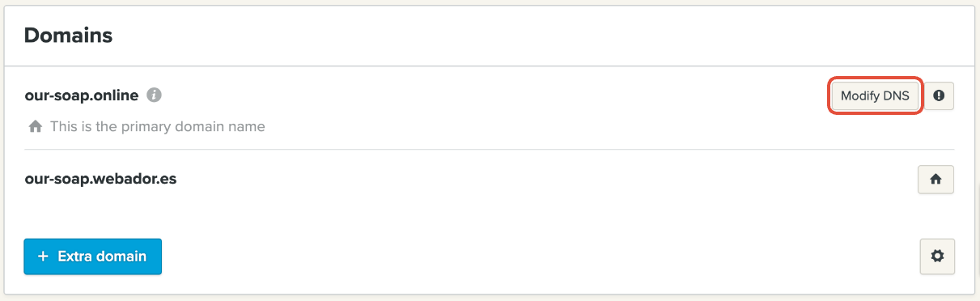The width and height of the screenshot is (980, 301).
Task: Click small house icon before primary domain note
Action: 35,126
